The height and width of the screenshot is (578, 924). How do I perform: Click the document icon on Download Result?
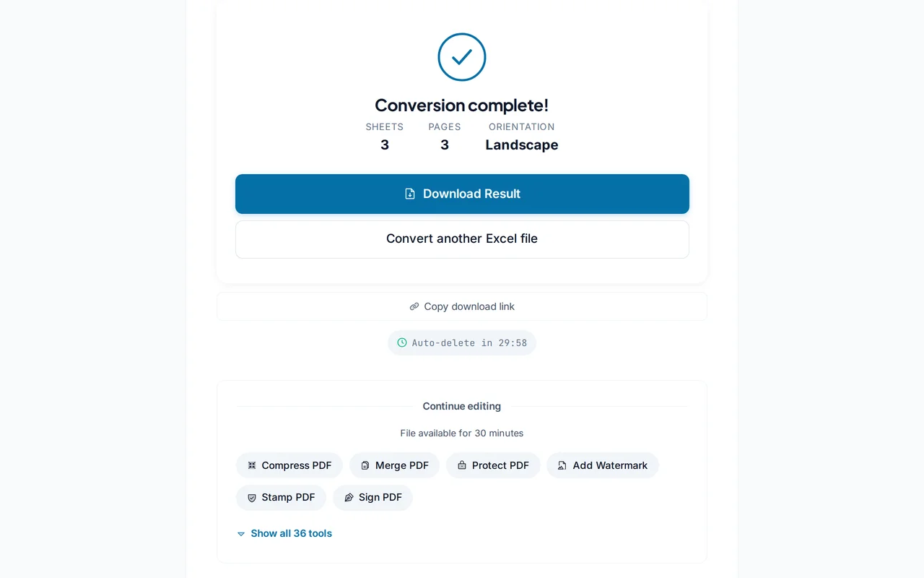[409, 194]
